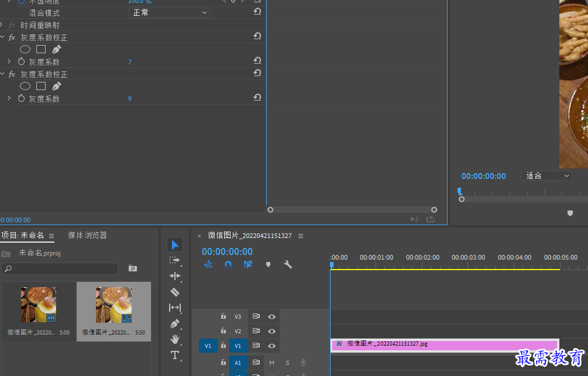Toggle animation stopwatch for gamma 7
The image size is (588, 376).
[22, 61]
